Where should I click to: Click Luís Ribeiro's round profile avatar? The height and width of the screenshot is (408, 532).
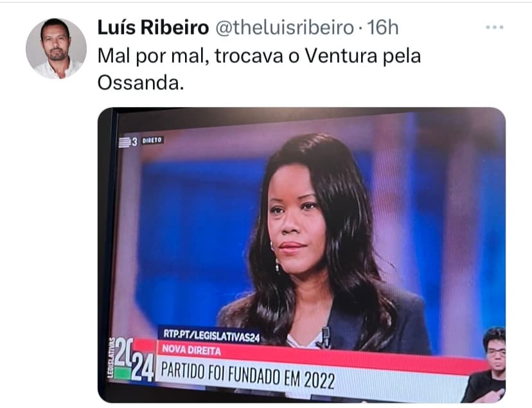(56, 48)
